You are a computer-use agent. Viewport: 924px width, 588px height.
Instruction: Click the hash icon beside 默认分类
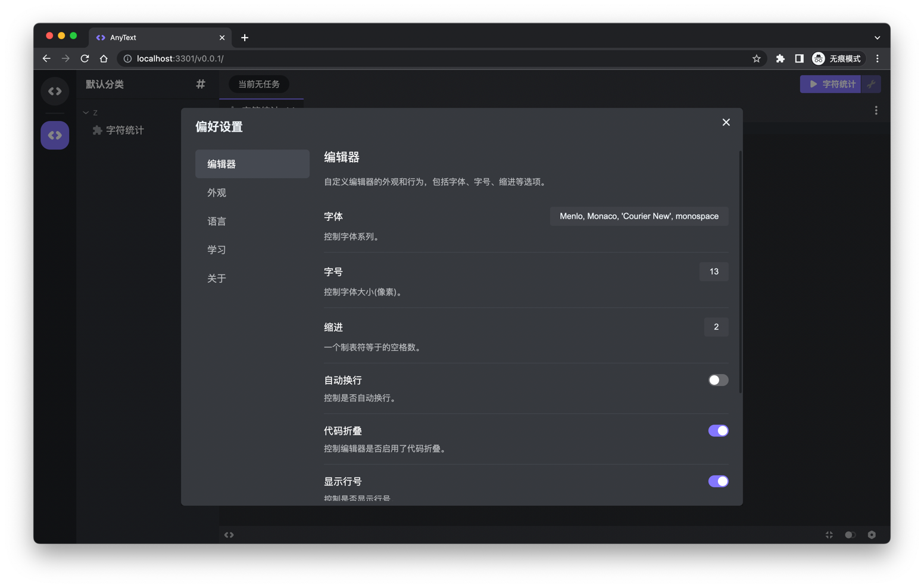(201, 84)
